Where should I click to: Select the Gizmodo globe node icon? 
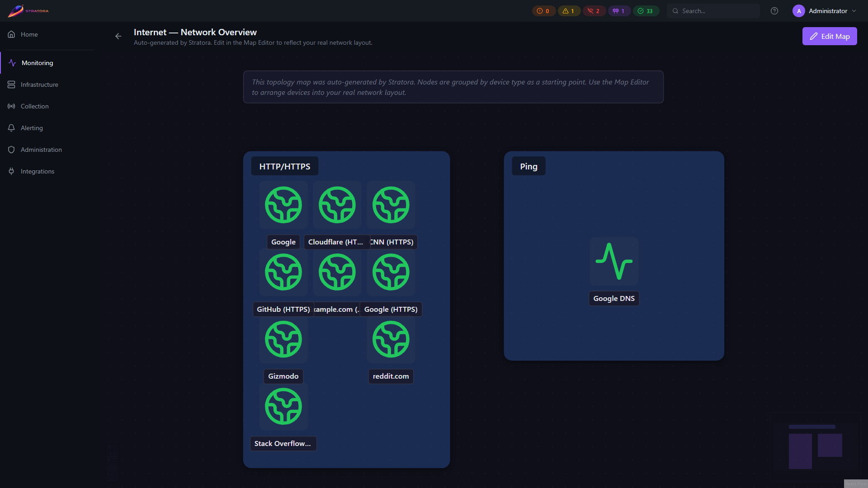pos(283,339)
